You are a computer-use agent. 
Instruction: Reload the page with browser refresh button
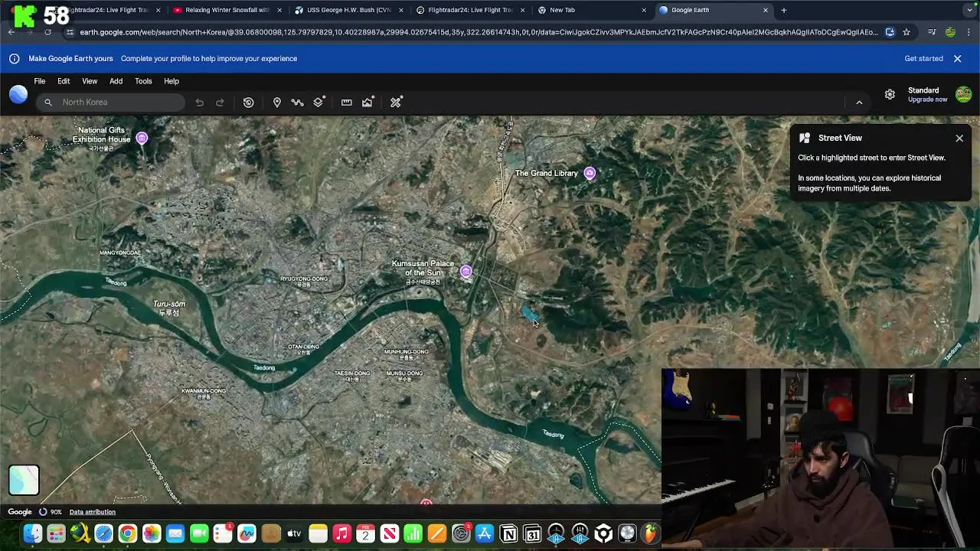[x=47, y=32]
